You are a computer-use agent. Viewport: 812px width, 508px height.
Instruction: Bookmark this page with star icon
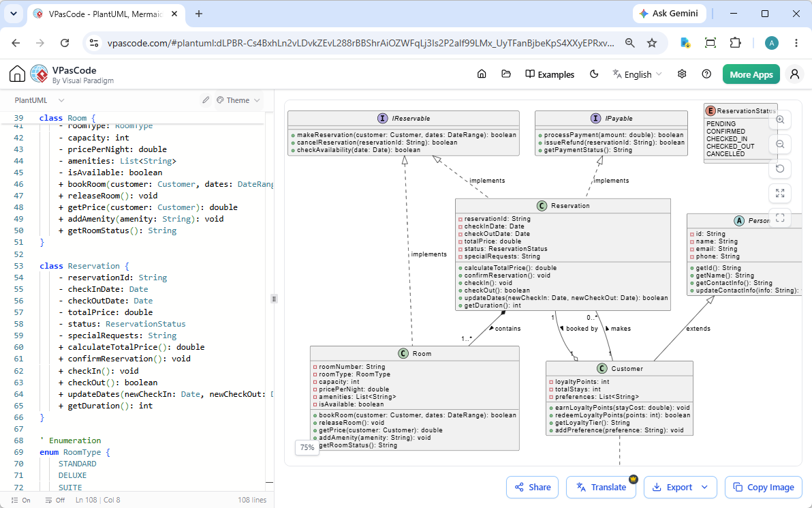coord(652,43)
